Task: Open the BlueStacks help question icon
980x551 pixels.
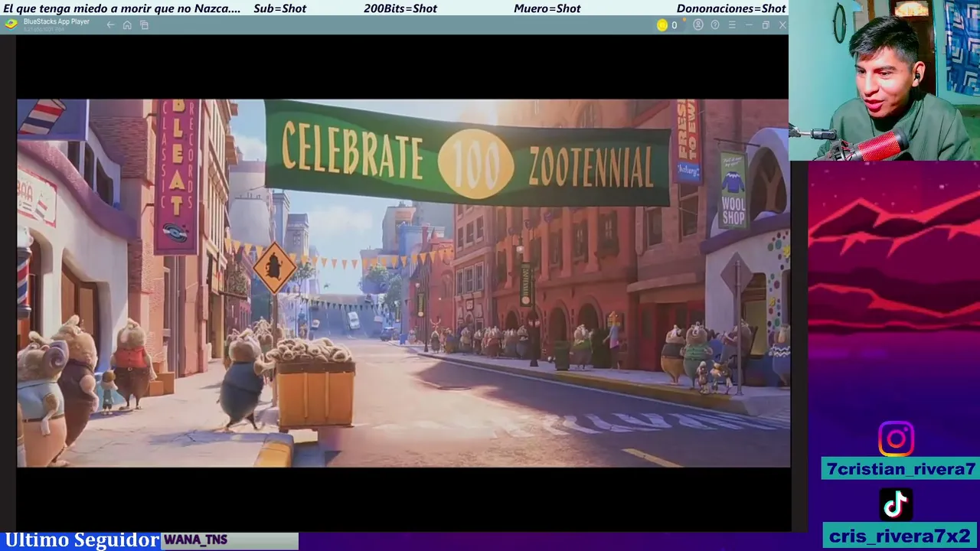Action: [715, 25]
